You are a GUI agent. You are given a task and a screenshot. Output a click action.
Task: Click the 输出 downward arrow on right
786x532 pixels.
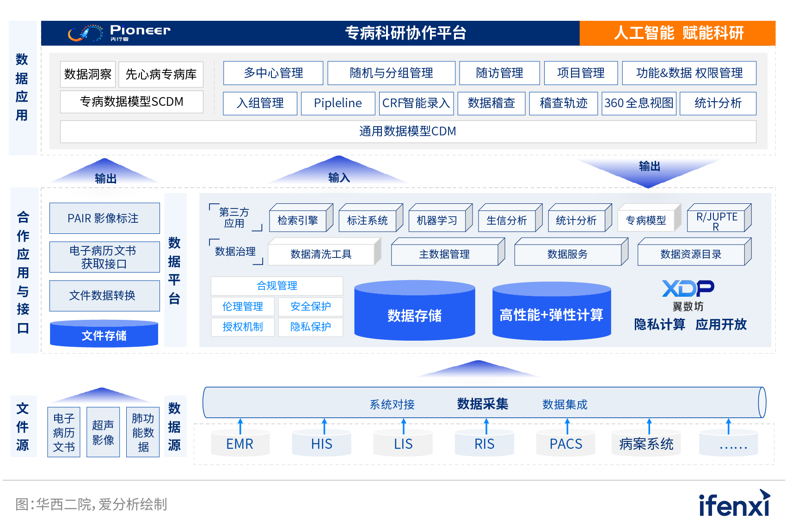coord(649,171)
